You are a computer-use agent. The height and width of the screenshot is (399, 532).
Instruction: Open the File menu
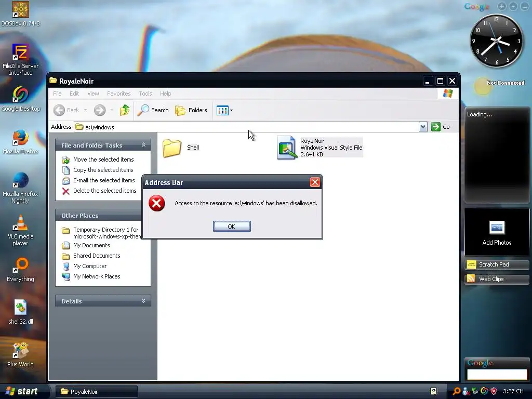(x=57, y=94)
